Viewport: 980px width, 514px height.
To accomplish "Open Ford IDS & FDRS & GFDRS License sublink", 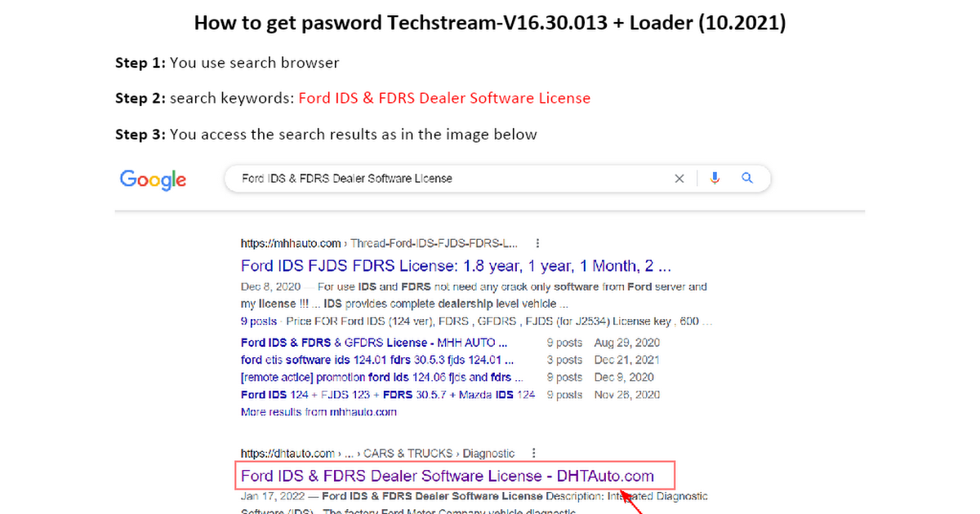I will 375,343.
